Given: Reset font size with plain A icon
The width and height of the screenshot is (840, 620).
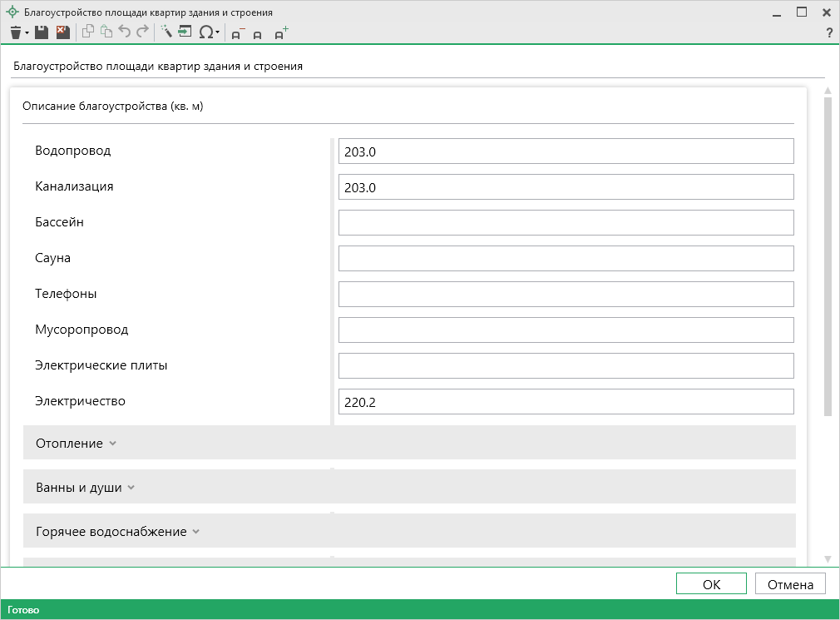Looking at the screenshot, I should pyautogui.click(x=258, y=34).
